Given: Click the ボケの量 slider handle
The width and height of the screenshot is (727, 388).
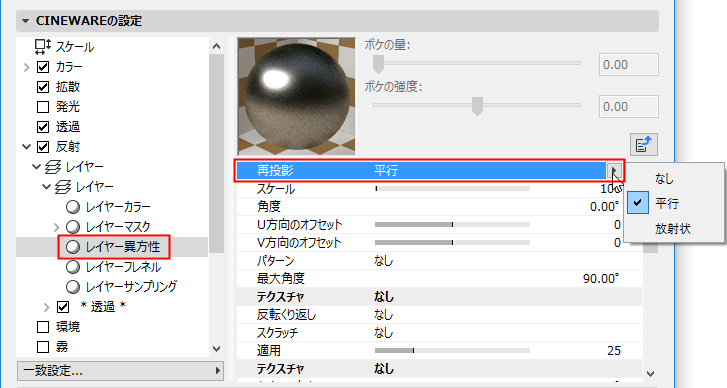Looking at the screenshot, I should click(x=379, y=64).
